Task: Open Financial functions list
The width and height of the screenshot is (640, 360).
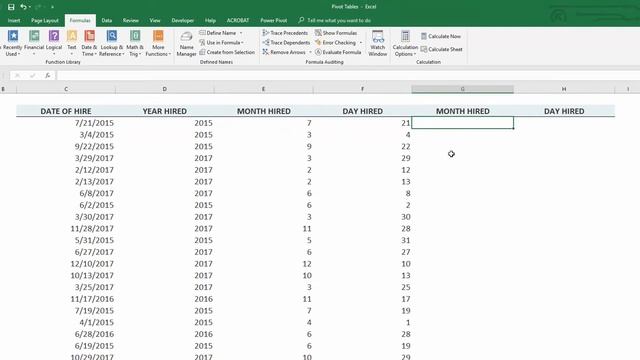Action: (34, 43)
